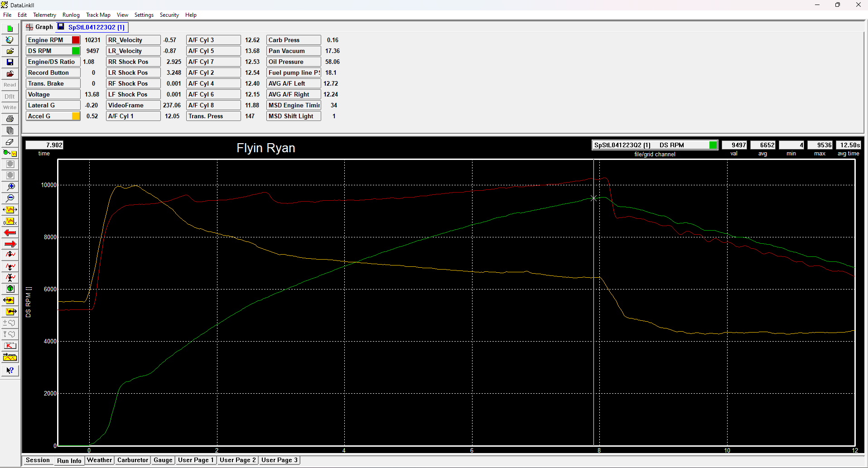The width and height of the screenshot is (868, 468).
Task: Click the yellow graph left-arrow cursor icon
Action: point(10,300)
